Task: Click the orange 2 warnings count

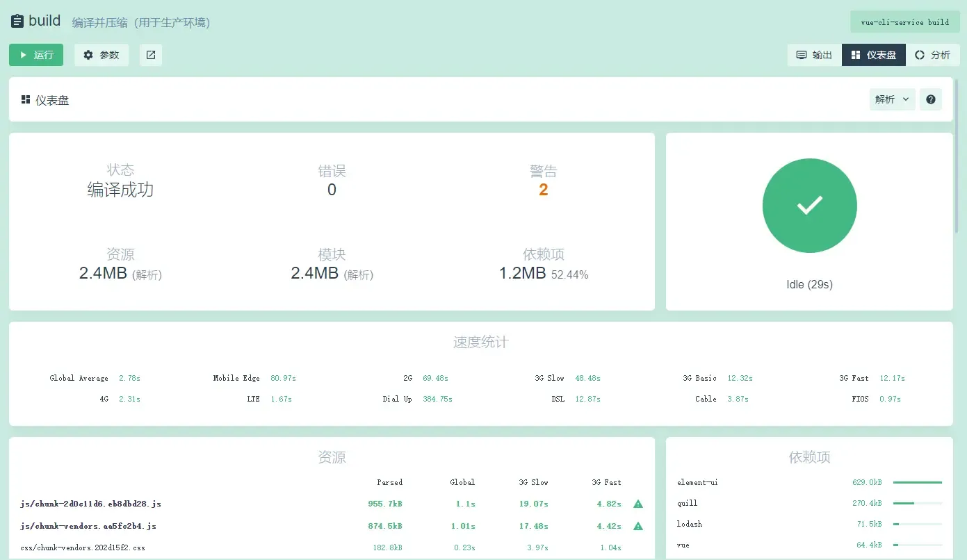Action: coord(543,189)
